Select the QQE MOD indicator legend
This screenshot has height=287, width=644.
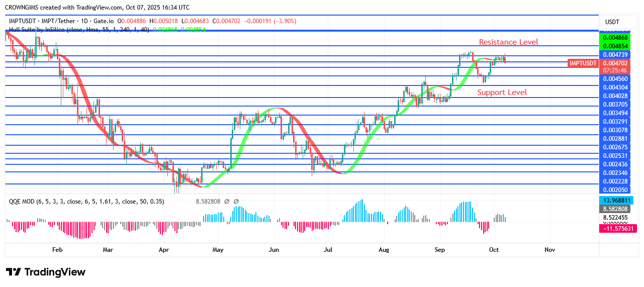coord(86,202)
